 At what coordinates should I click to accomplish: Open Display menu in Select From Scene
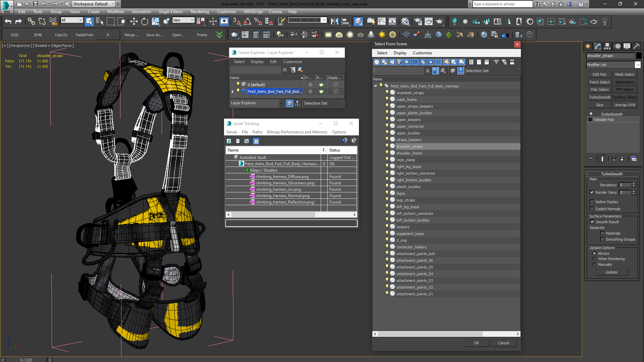[x=400, y=53]
